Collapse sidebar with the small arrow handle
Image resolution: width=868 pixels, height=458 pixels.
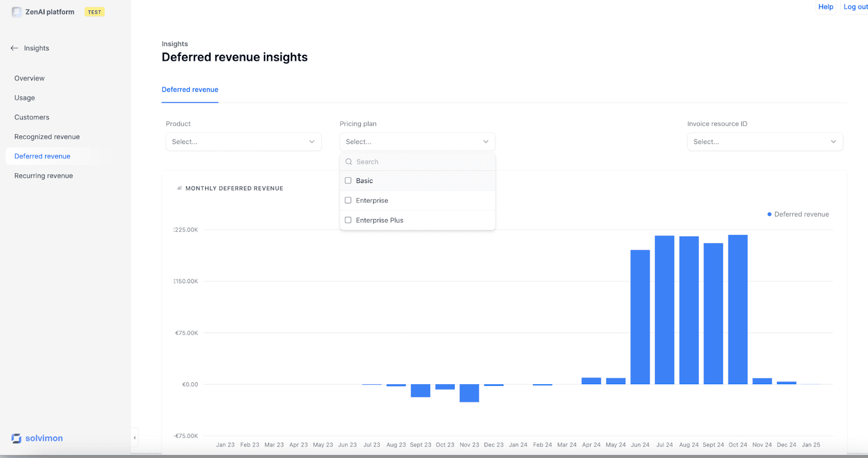pyautogui.click(x=135, y=437)
